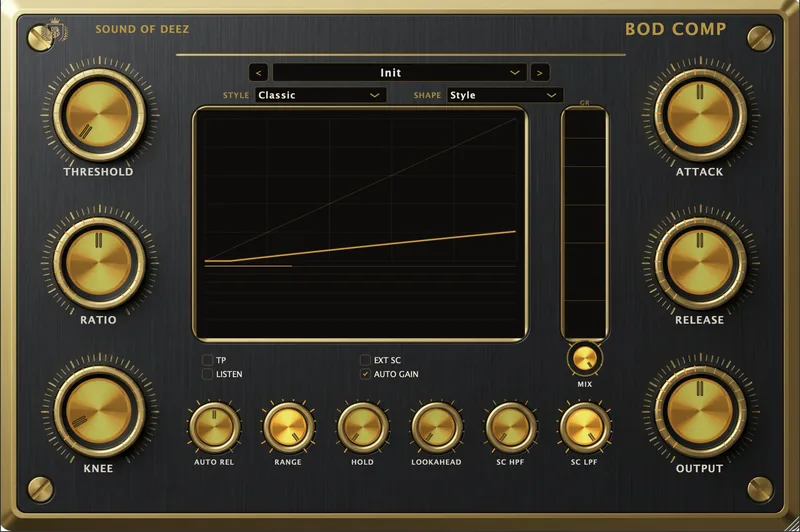Viewport: 800px width, 532px height.
Task: Click the MIX label
Action: 585,384
